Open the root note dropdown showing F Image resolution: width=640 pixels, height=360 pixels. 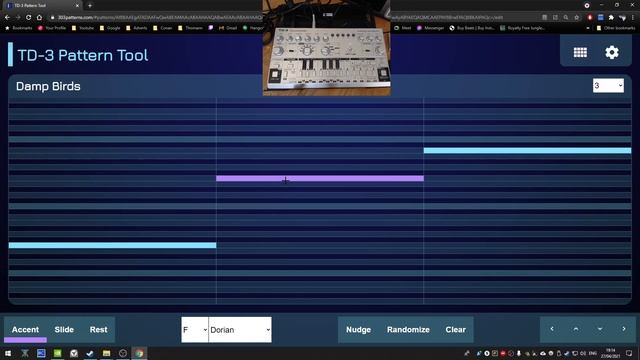[195, 330]
